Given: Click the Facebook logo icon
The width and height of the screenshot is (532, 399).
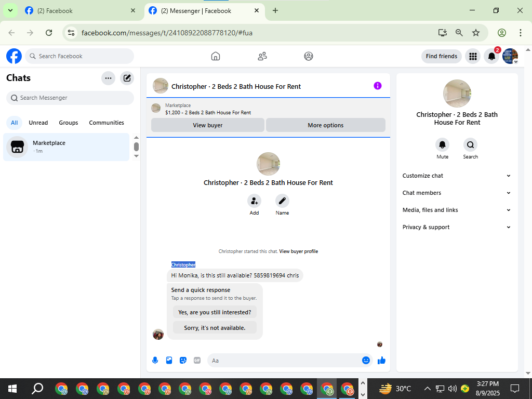Looking at the screenshot, I should [14, 56].
